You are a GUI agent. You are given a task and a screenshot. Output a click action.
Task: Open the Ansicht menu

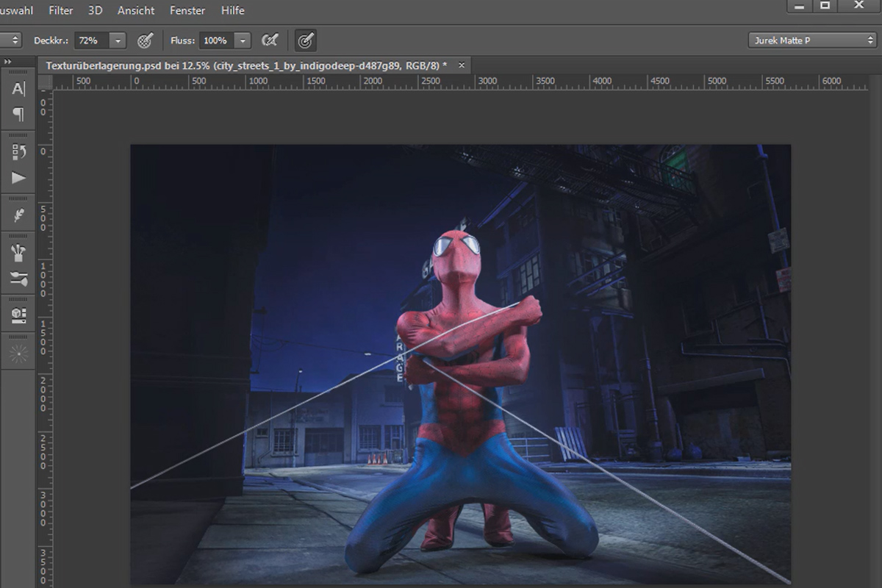coord(136,10)
